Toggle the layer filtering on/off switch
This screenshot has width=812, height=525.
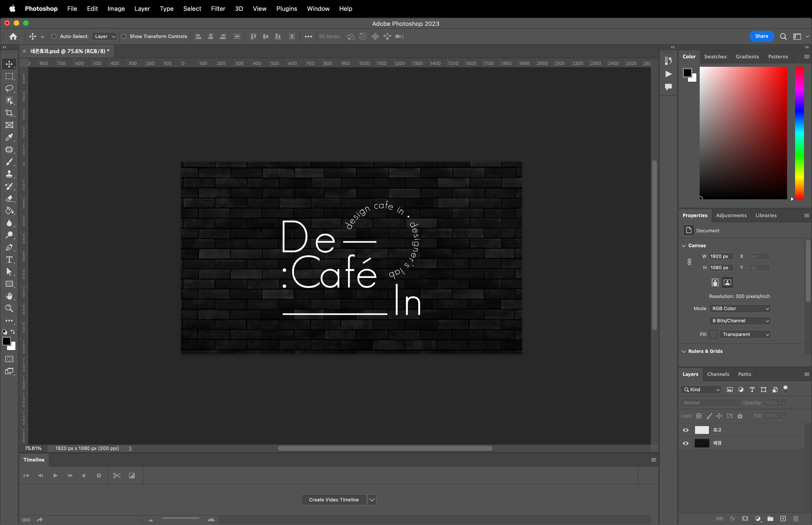[x=785, y=389]
